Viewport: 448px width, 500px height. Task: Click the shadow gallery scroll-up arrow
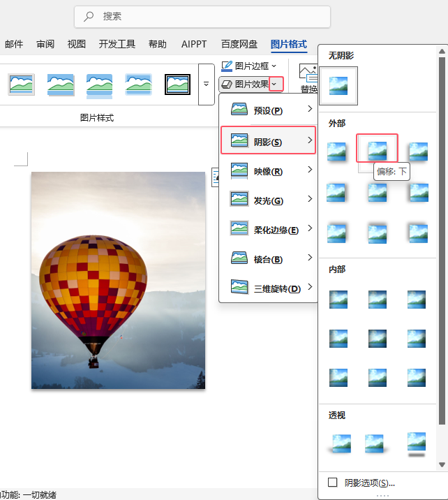point(442,51)
